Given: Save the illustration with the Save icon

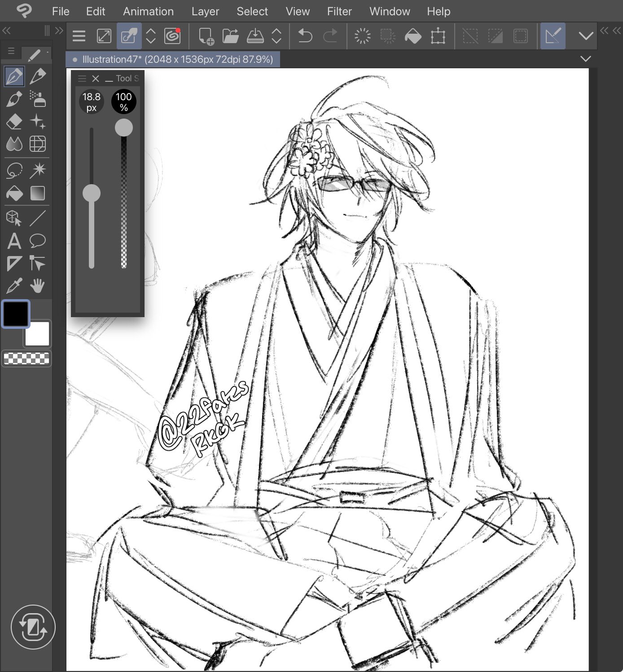Looking at the screenshot, I should 255,36.
